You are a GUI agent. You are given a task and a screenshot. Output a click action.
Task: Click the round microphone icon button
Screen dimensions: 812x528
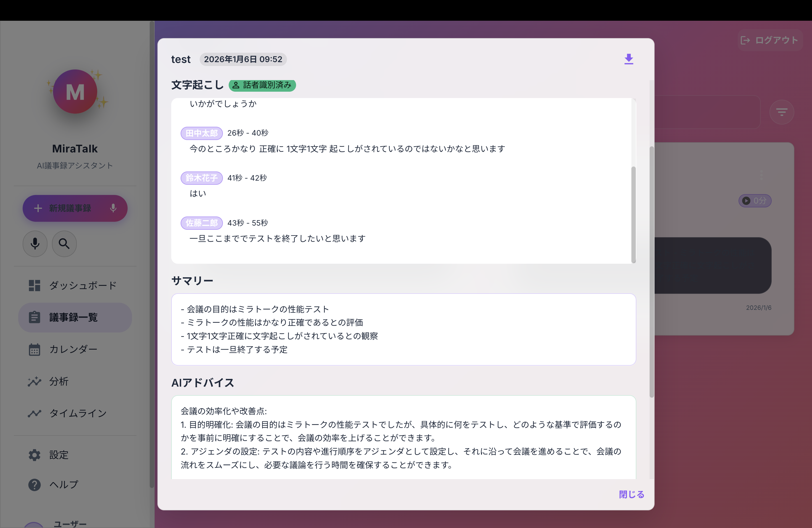click(x=35, y=244)
